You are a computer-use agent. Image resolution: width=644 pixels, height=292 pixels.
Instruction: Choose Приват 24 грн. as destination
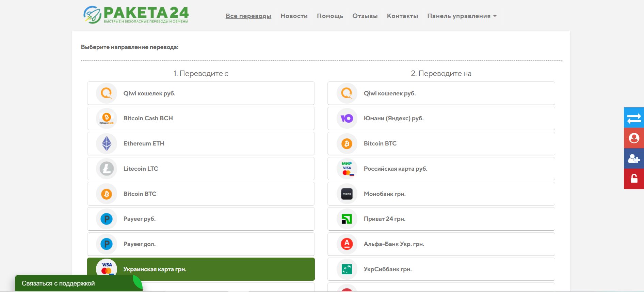[x=441, y=219]
